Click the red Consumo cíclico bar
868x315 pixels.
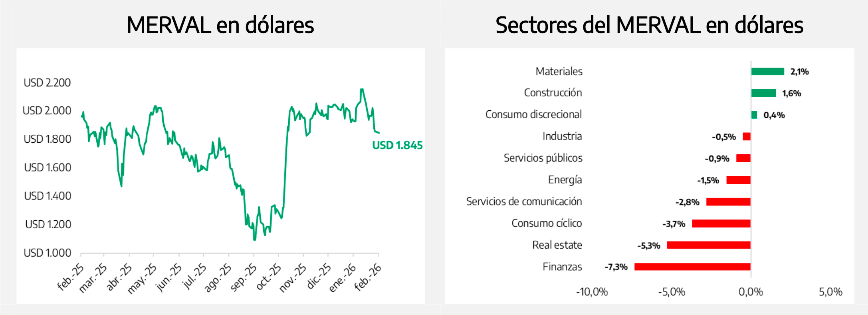click(x=721, y=223)
